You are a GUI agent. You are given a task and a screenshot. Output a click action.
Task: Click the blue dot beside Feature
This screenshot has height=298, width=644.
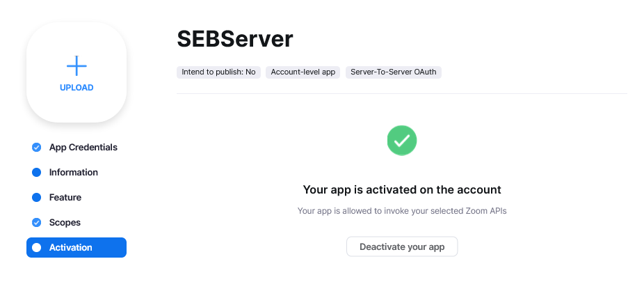pyautogui.click(x=37, y=198)
